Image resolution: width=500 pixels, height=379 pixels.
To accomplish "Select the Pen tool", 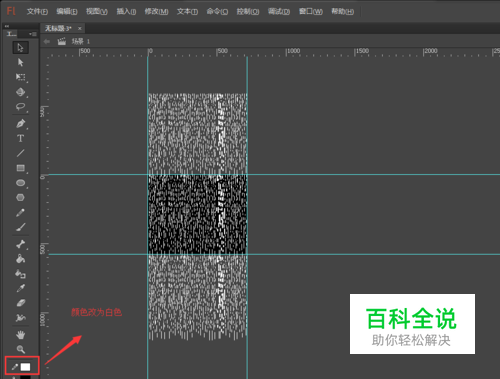I will (x=20, y=124).
